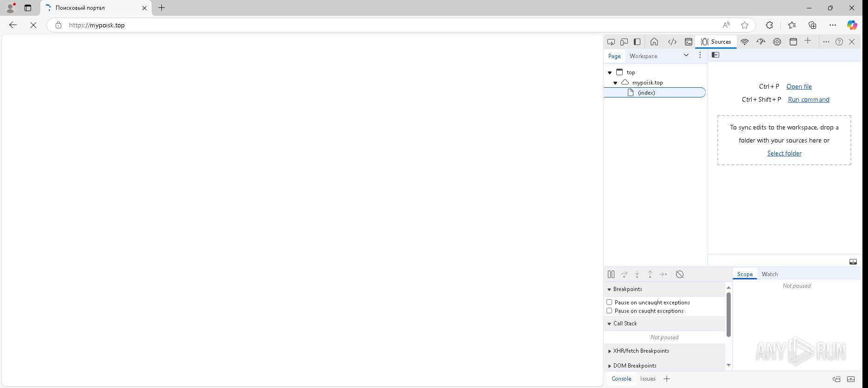The height and width of the screenshot is (388, 868).
Task: Click the Step debugger arrow icon
Action: coord(663,274)
